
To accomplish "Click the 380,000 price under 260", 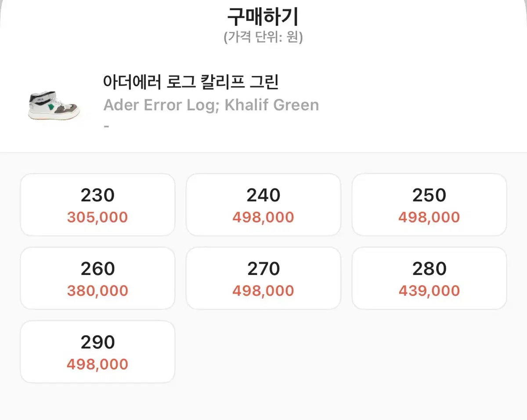I will [x=97, y=290].
